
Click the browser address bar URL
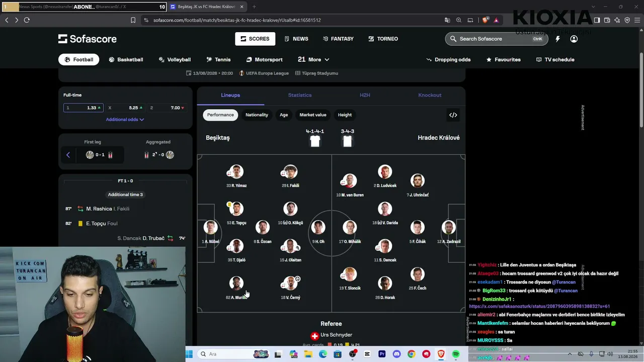[x=237, y=20]
